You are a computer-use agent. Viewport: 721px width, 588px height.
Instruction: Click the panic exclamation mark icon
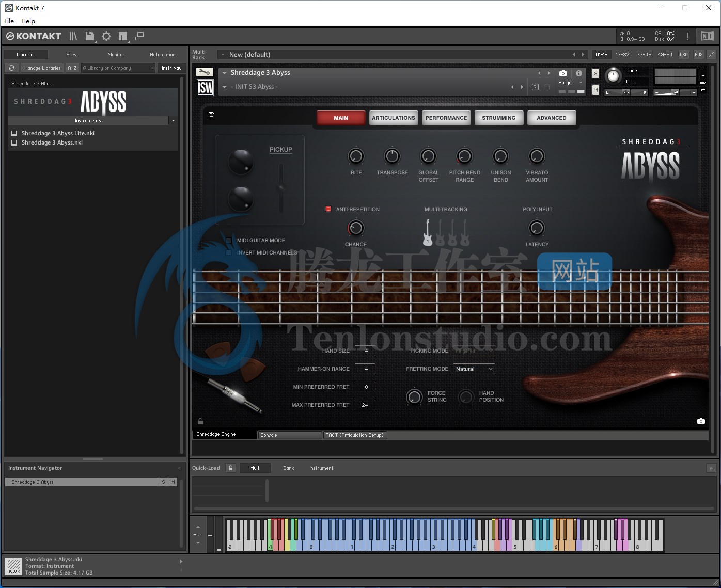click(687, 36)
